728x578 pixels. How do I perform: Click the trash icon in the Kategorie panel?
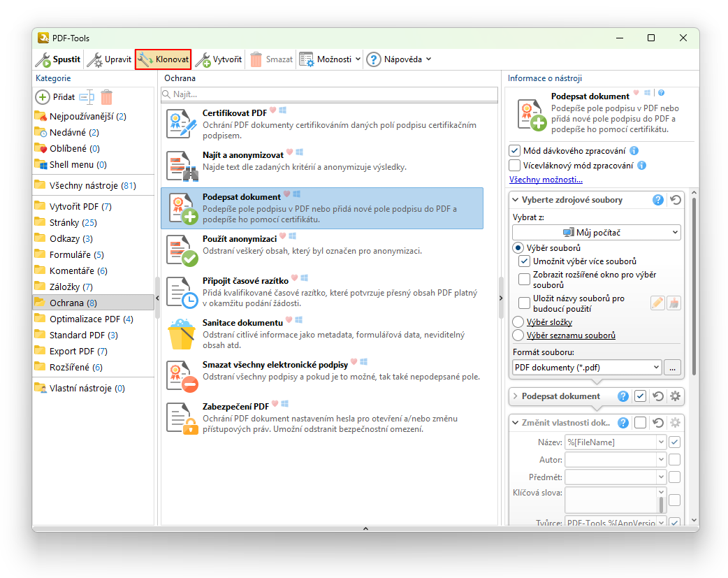tap(107, 96)
